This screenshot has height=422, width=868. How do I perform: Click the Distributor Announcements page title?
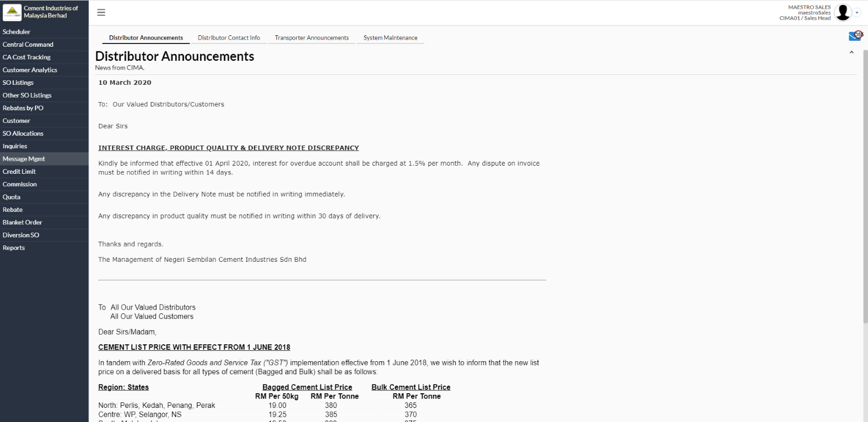(x=175, y=56)
